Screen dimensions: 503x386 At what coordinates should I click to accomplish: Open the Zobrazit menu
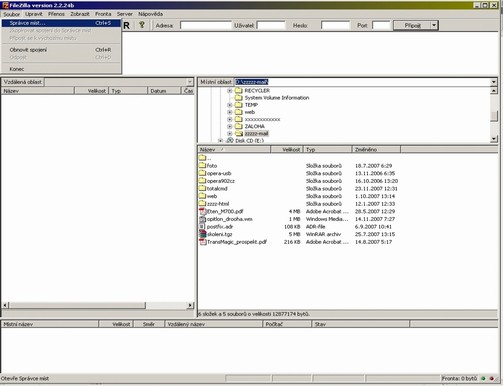80,14
